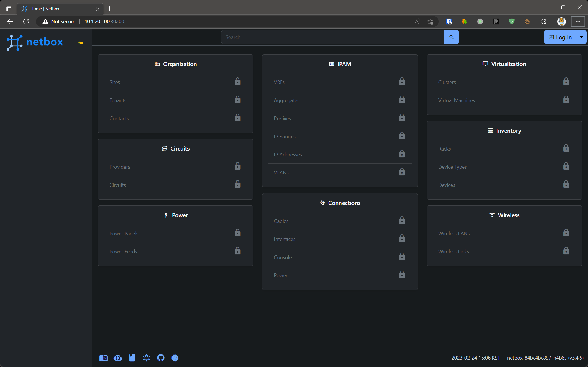Open the Slack icon in footer
Image resolution: width=588 pixels, height=367 pixels.
[175, 358]
